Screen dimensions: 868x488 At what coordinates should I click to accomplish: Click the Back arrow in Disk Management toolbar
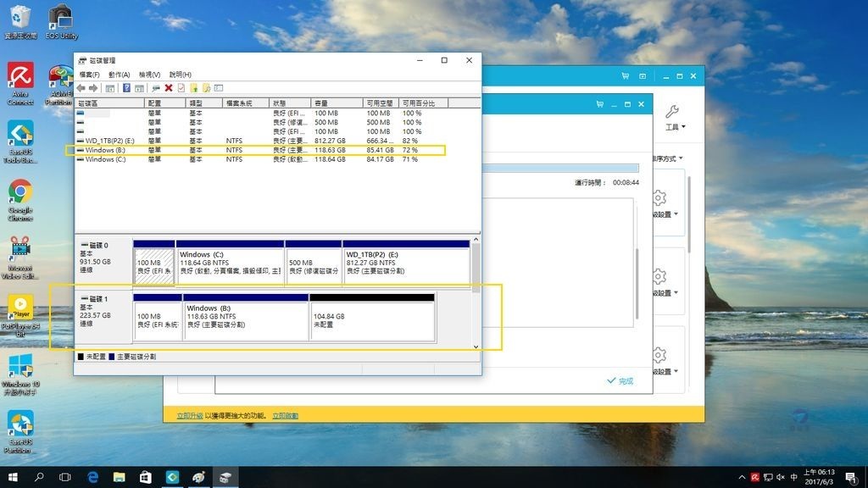pyautogui.click(x=81, y=87)
